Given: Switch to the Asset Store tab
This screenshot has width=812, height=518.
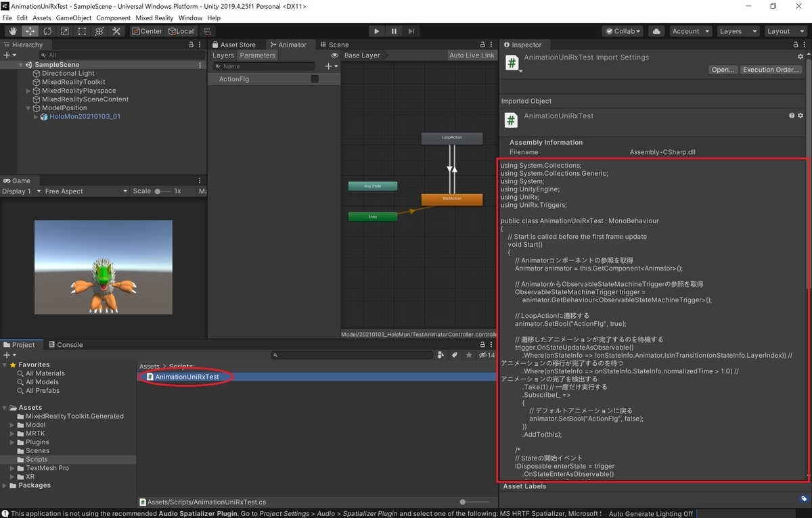Looking at the screenshot, I should (x=233, y=45).
